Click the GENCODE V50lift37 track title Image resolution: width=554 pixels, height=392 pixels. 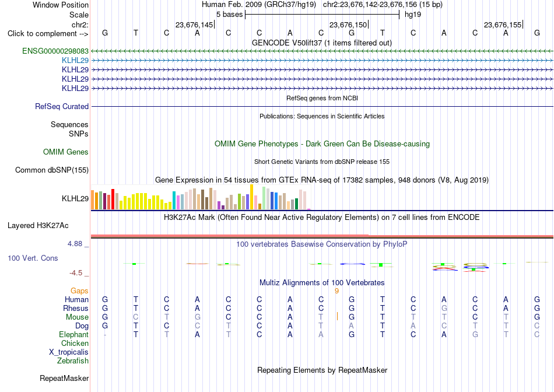tap(322, 43)
